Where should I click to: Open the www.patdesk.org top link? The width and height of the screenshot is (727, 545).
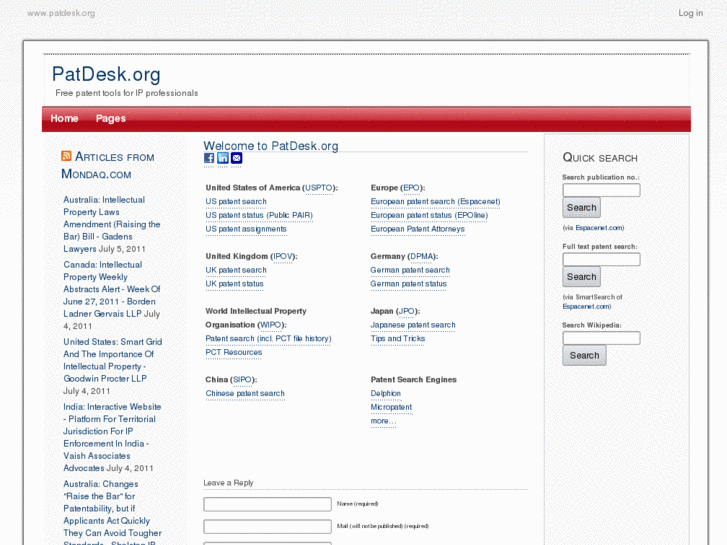tap(61, 13)
